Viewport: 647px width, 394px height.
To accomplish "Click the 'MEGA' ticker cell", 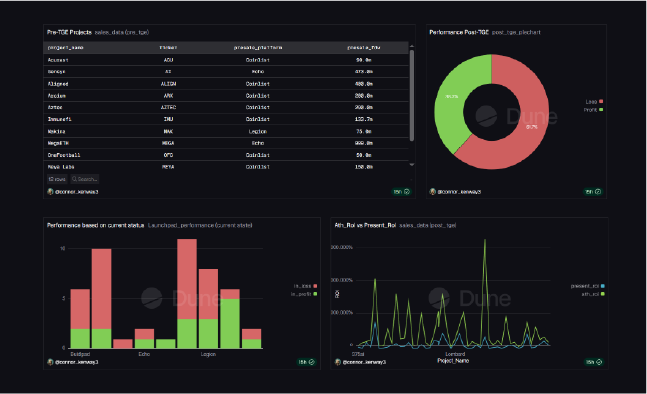I will [x=168, y=143].
